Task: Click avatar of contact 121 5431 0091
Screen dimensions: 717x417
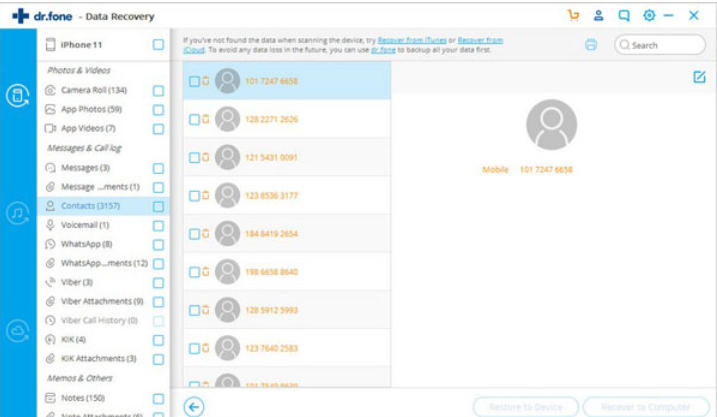Action: (227, 157)
